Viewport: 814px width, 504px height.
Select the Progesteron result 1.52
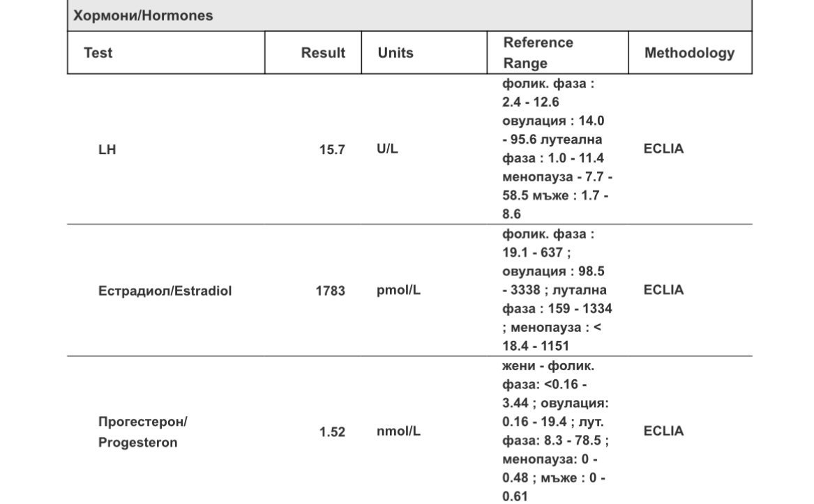point(332,432)
